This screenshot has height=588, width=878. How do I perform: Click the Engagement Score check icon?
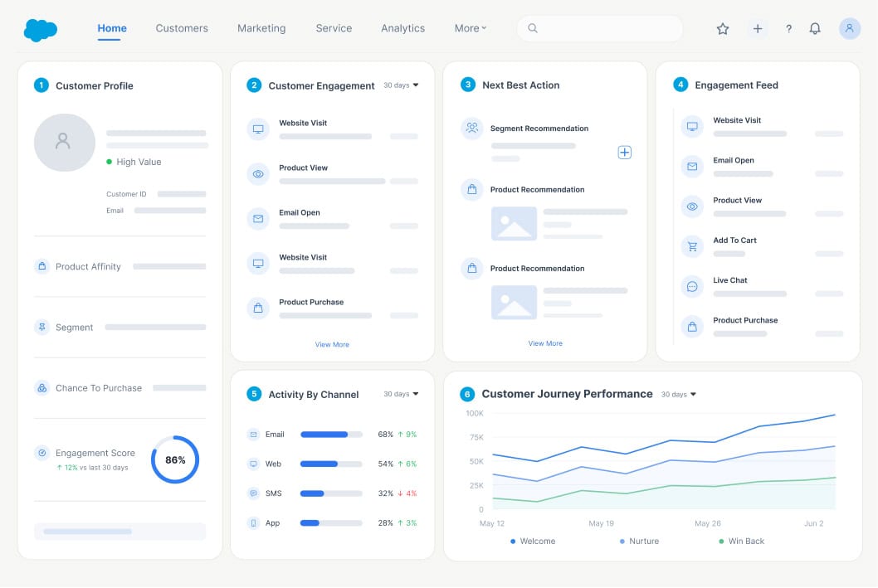tap(42, 453)
